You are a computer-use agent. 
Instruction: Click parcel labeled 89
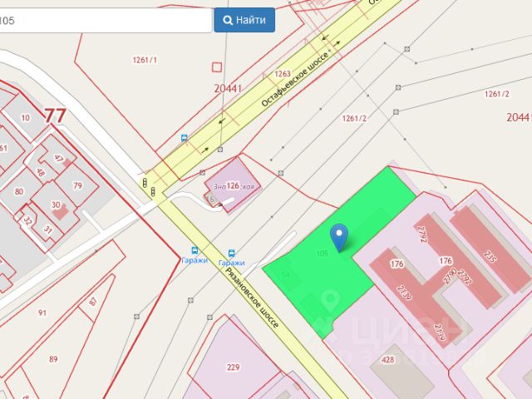pyautogui.click(x=53, y=359)
